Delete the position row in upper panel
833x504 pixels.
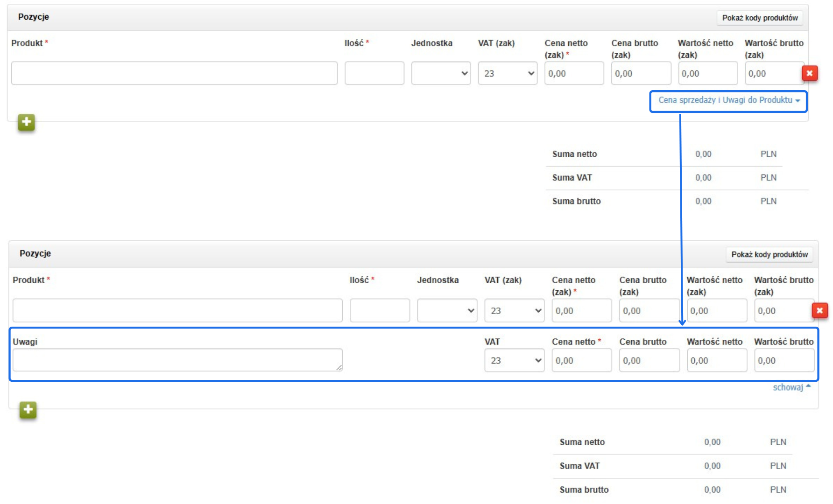809,73
